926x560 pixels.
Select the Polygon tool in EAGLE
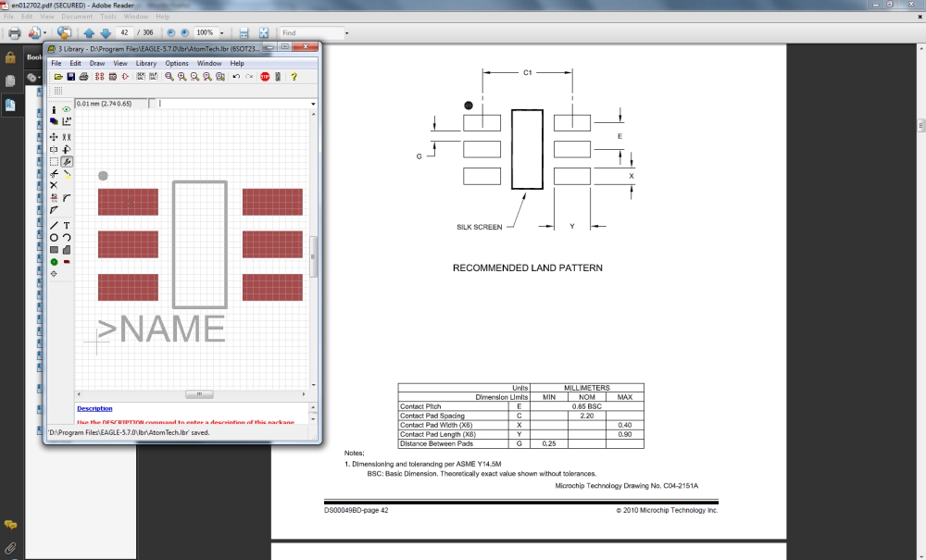pyautogui.click(x=67, y=250)
